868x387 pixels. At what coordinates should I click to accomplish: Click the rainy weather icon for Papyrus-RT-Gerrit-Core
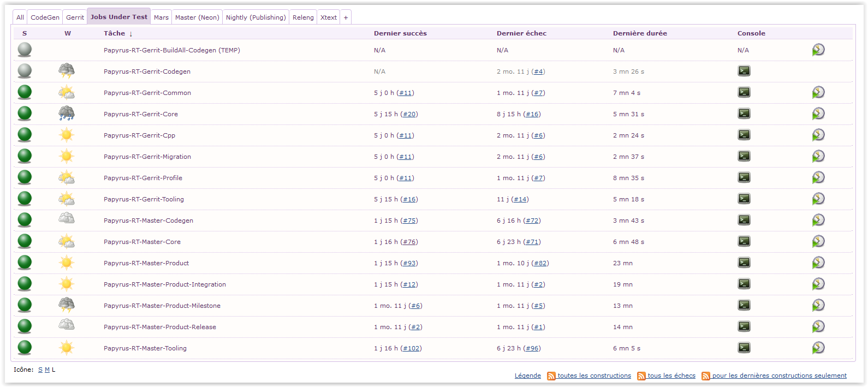click(x=67, y=113)
